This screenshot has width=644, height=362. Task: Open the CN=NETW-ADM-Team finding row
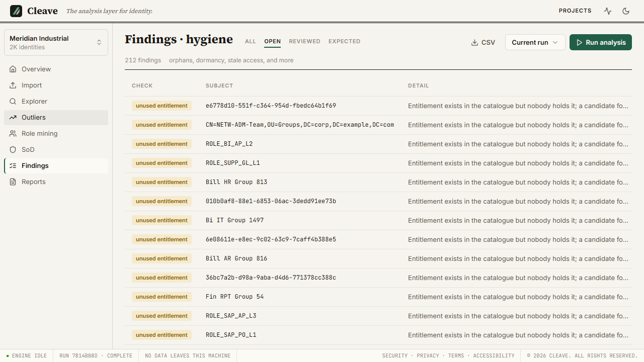pos(378,125)
